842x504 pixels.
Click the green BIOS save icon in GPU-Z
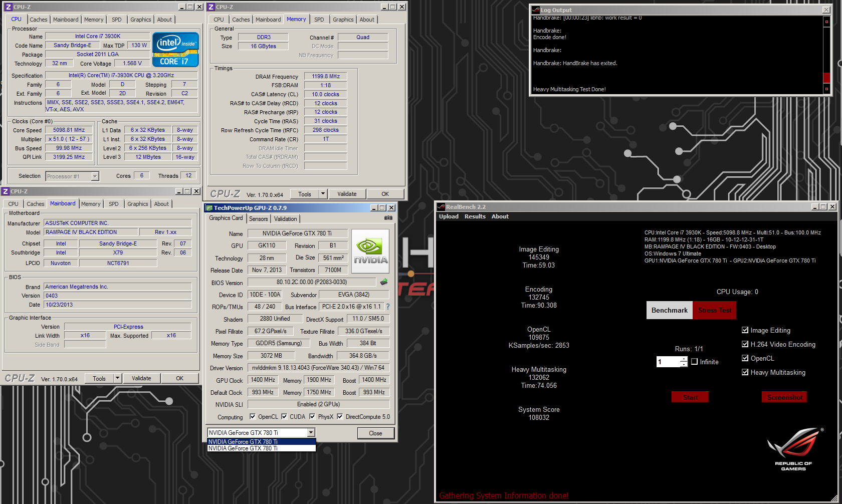coord(384,282)
